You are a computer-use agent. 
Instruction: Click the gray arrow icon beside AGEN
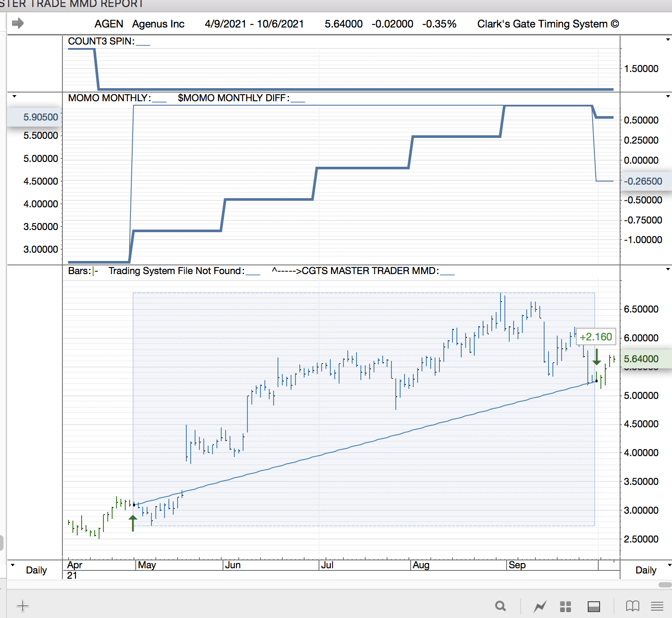click(x=18, y=23)
